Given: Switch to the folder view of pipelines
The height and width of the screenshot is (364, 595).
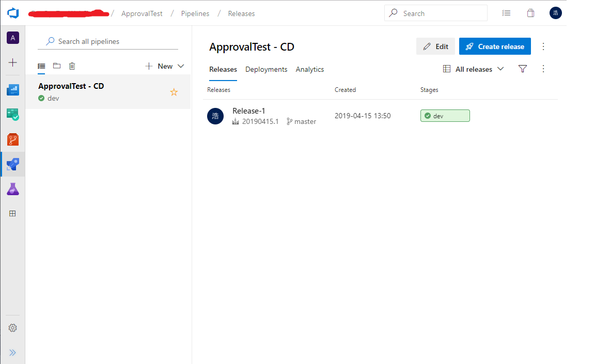Looking at the screenshot, I should [x=57, y=66].
